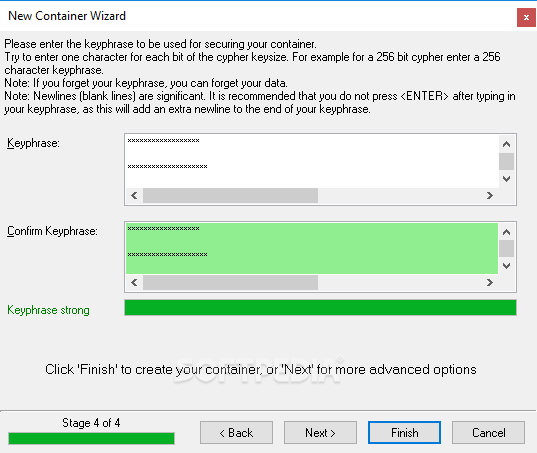The width and height of the screenshot is (537, 453).
Task: Click up arrow of Keyphrase vertical scrollbar
Action: click(x=507, y=144)
